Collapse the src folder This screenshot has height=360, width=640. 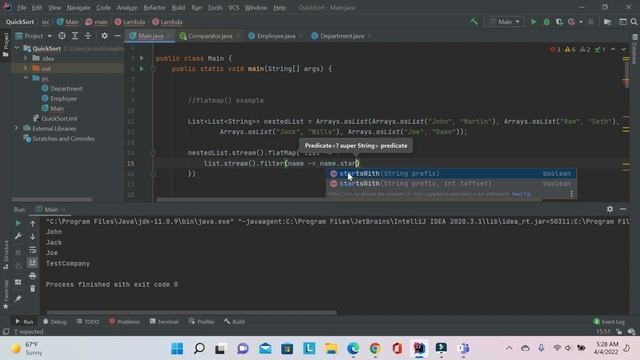click(26, 78)
